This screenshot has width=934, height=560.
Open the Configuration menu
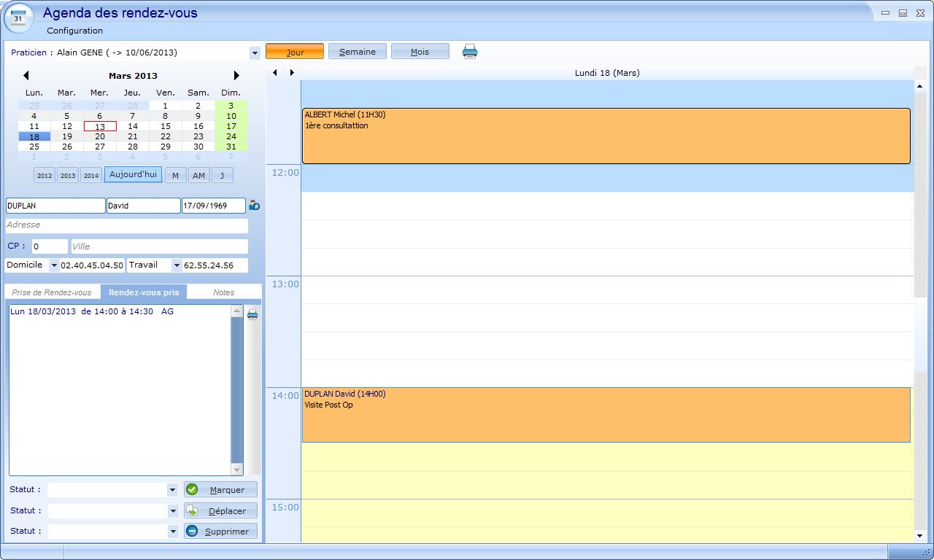(x=74, y=31)
